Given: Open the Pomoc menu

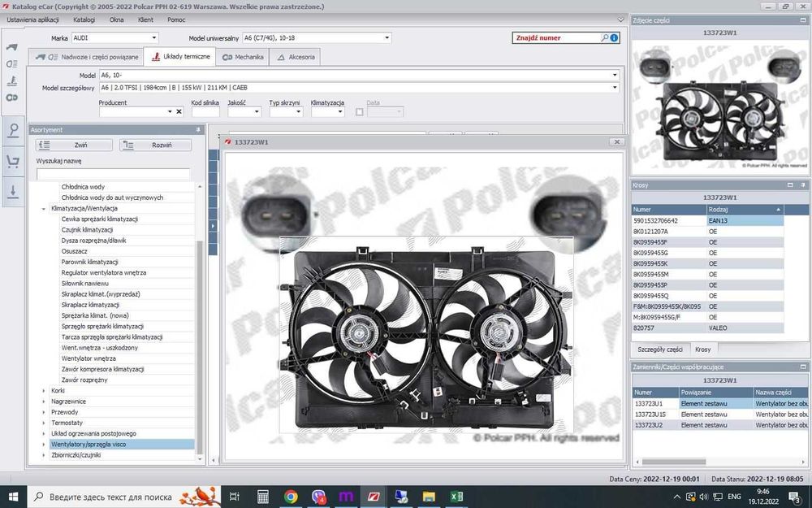Looking at the screenshot, I should coord(176,20).
